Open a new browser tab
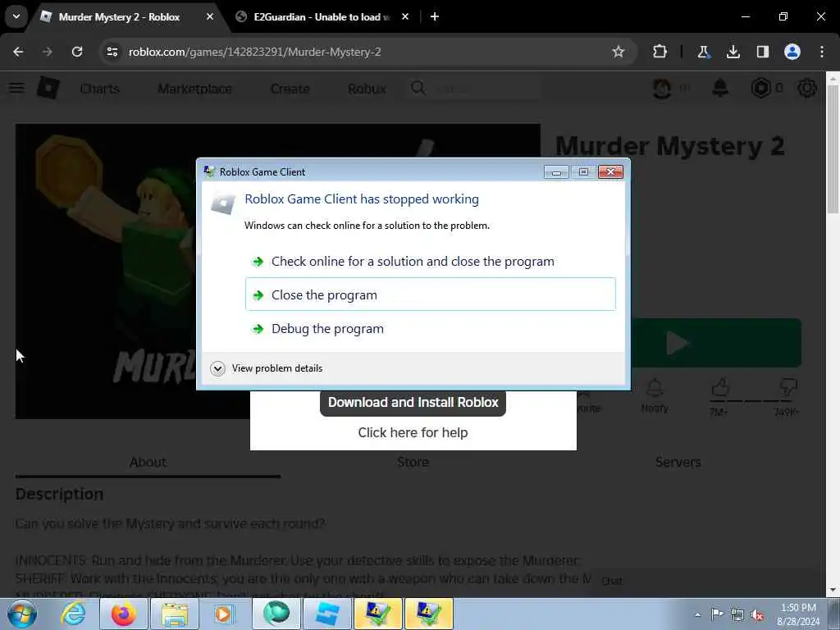 point(435,16)
